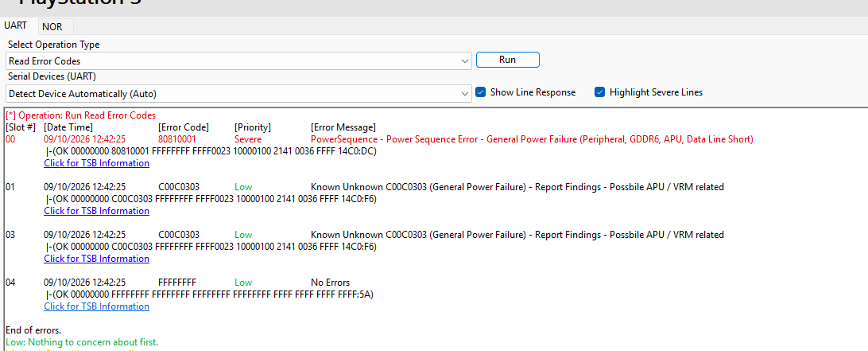Click FFFFFFFF error code in slot 04
868x351 pixels.
pos(177,283)
